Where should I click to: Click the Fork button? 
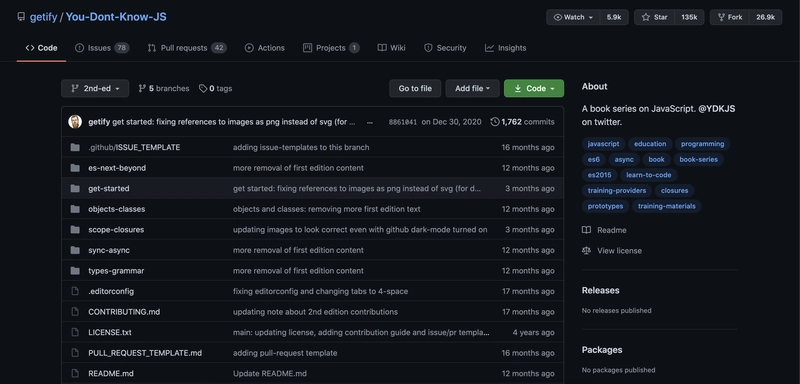(x=730, y=17)
